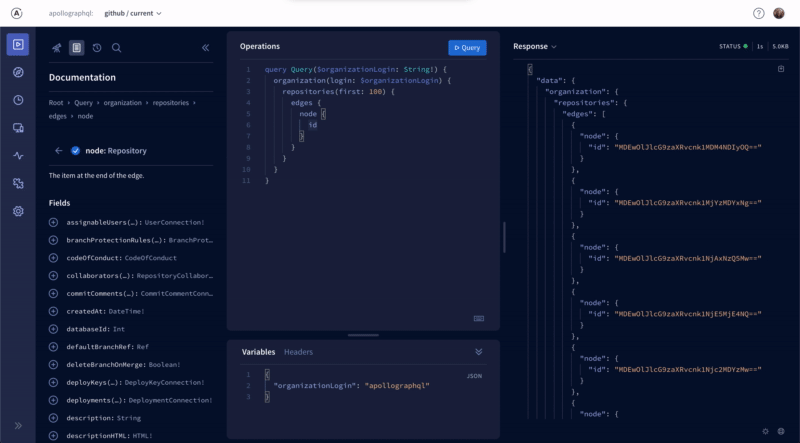Add the codeOfConduct field
The height and width of the screenshot is (443, 800).
53,258
